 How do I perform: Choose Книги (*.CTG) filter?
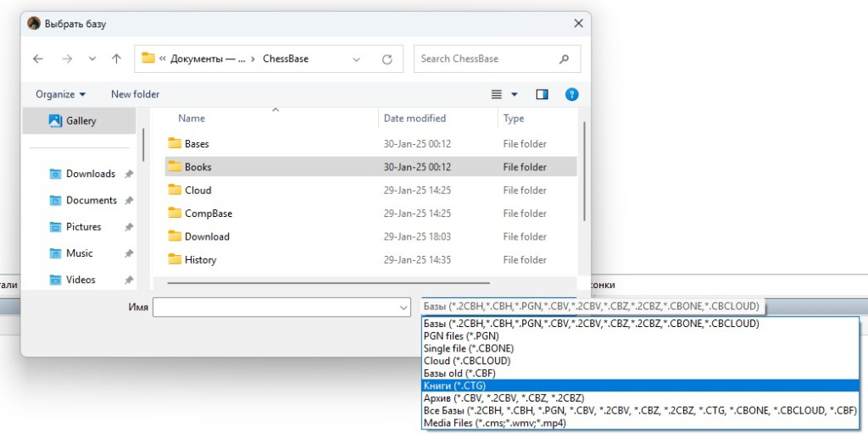tap(640, 386)
